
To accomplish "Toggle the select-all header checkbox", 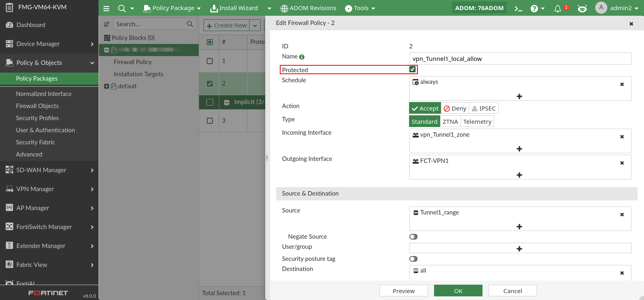I will (x=210, y=42).
